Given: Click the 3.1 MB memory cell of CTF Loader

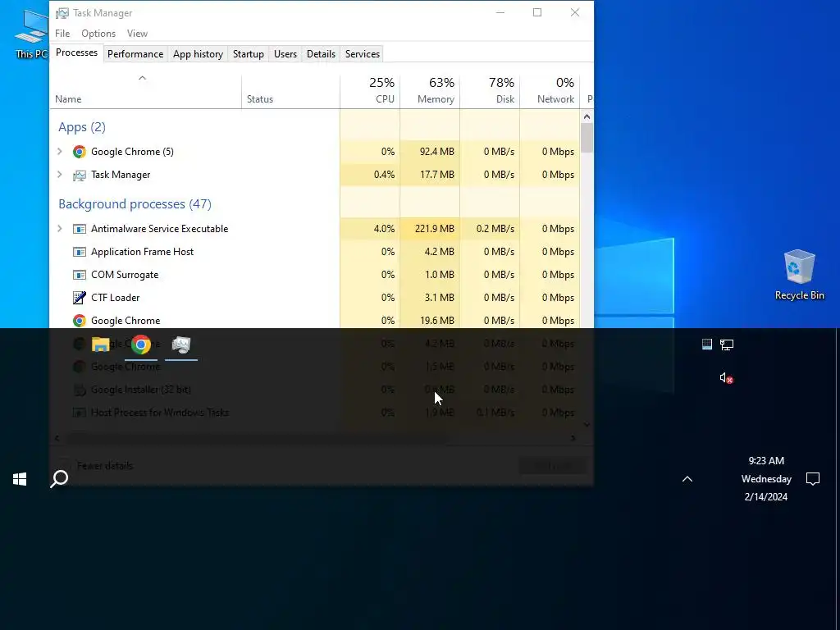Looking at the screenshot, I should [430, 297].
